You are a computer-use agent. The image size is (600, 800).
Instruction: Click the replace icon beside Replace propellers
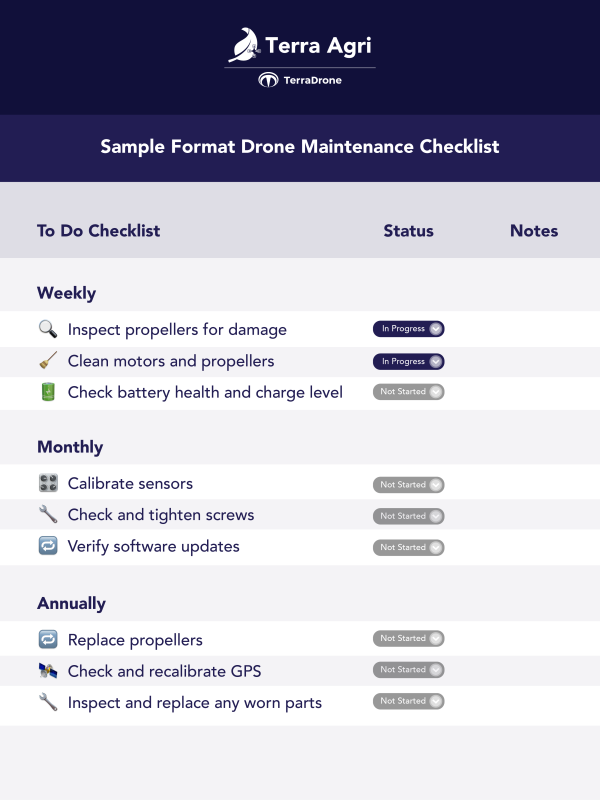tap(48, 639)
